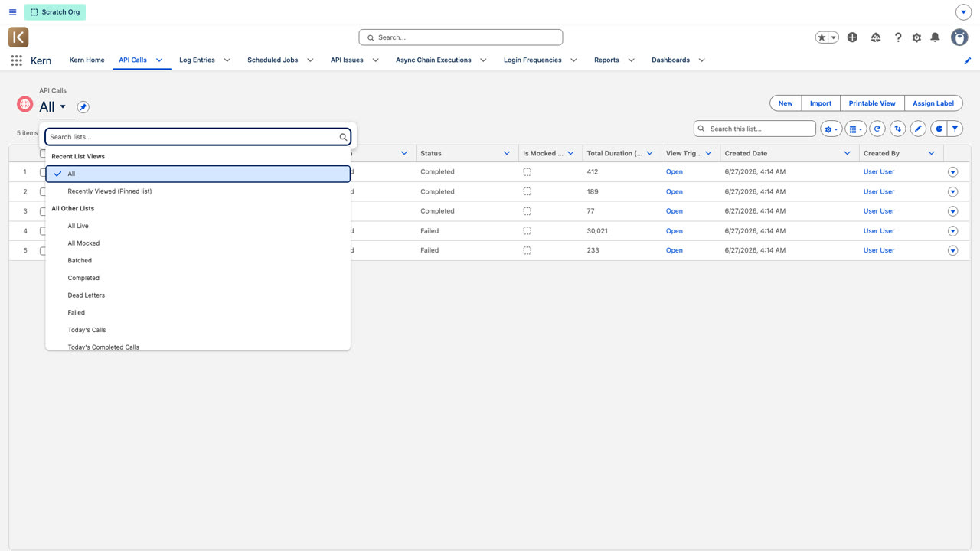Viewport: 980px width, 551px height.
Task: Open the Setup gear icon
Action: [916, 37]
